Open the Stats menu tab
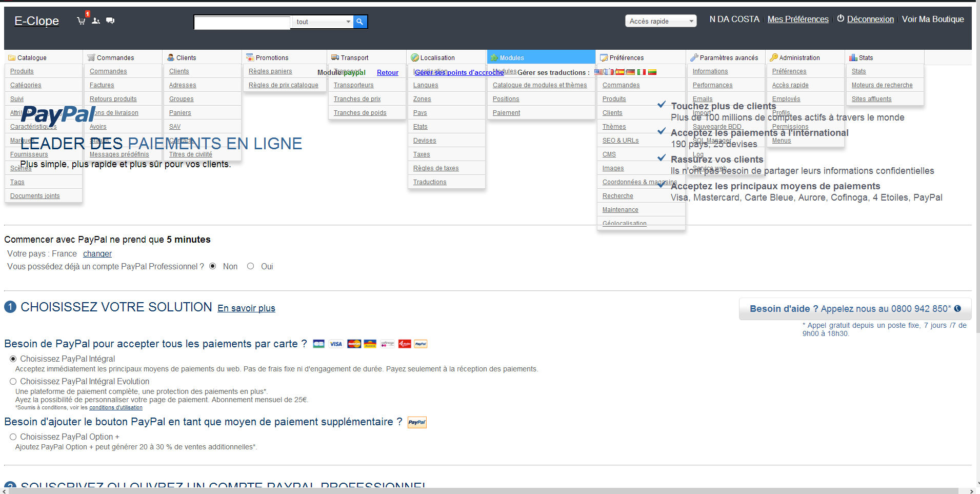 point(885,57)
